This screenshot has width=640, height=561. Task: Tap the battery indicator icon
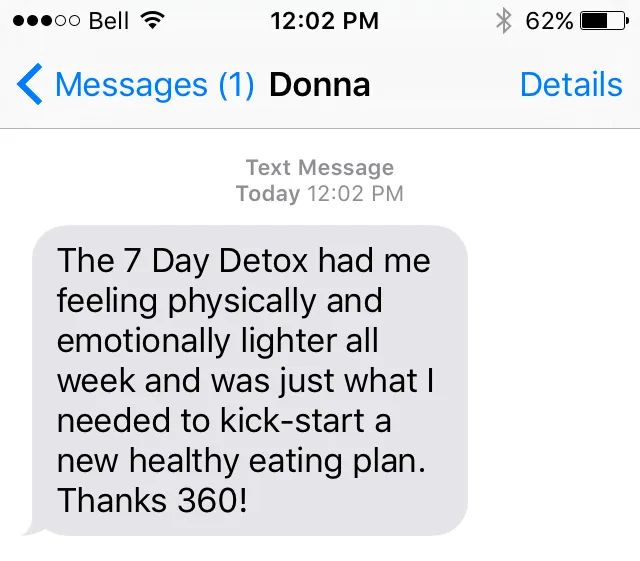604,21
